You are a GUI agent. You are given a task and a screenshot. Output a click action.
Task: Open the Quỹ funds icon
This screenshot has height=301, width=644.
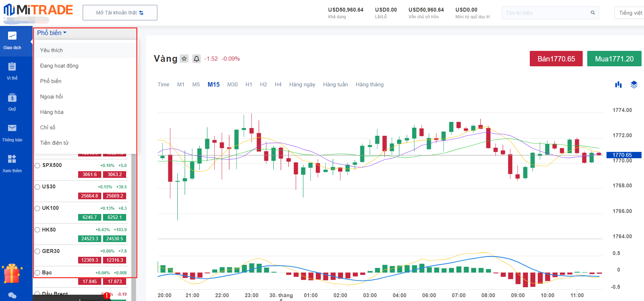[12, 98]
